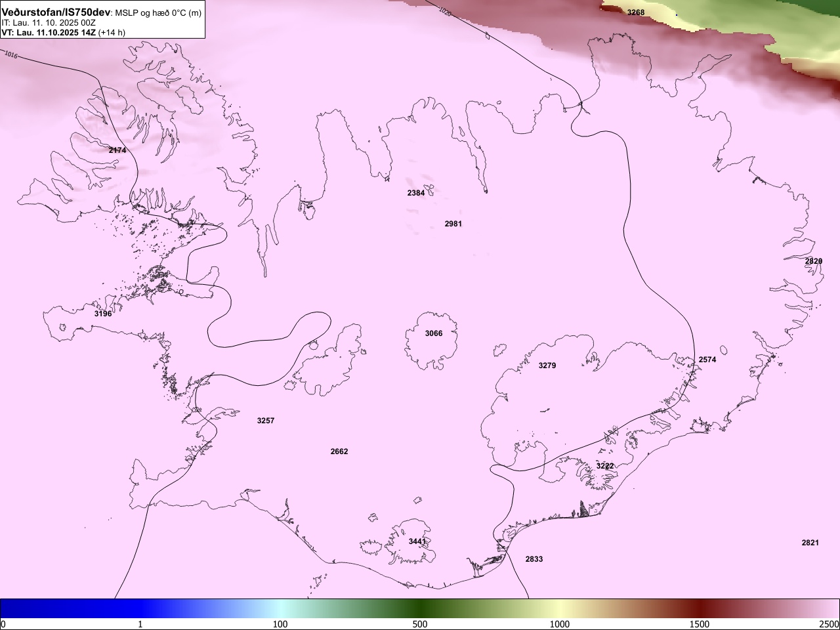
Task: Select the 2662 height value
Action: (x=339, y=451)
